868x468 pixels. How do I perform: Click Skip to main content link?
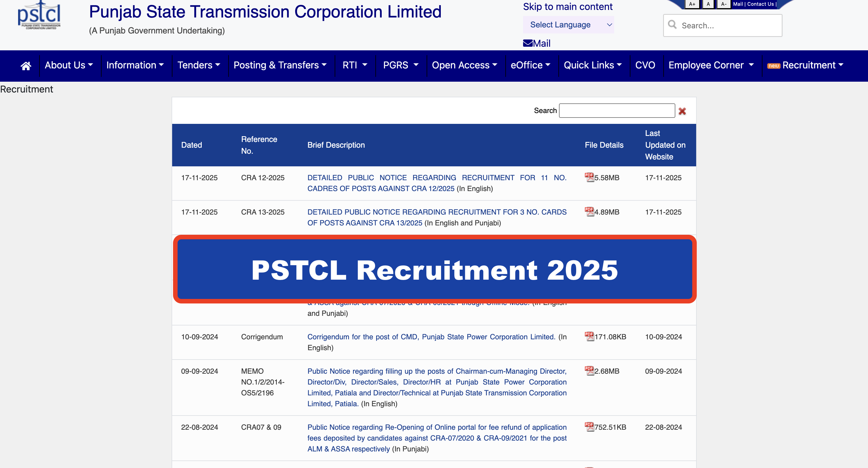(x=567, y=6)
